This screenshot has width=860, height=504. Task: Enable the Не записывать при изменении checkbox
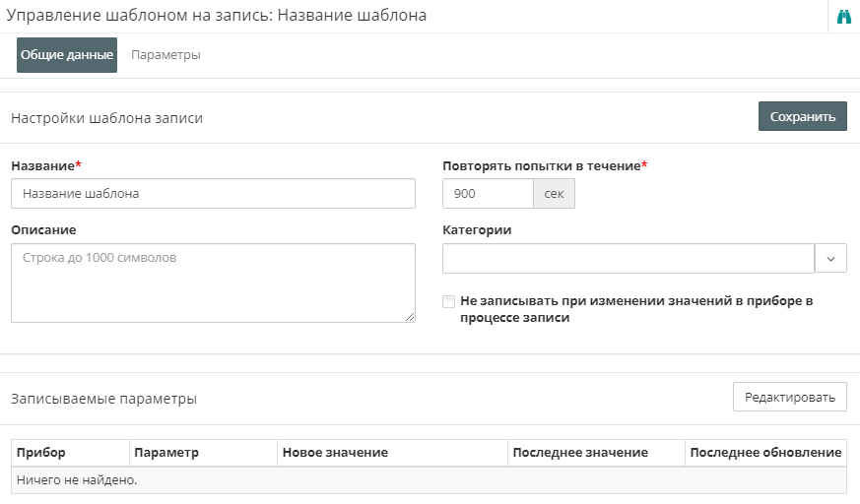449,301
